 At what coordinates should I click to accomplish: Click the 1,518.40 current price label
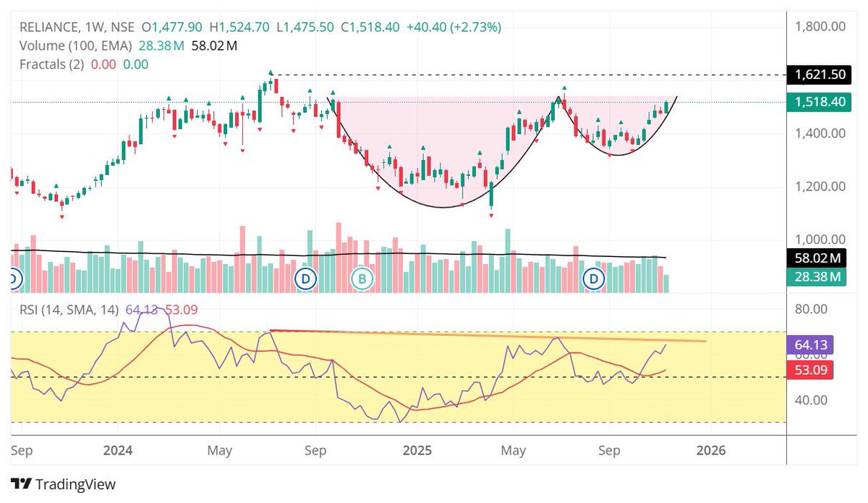[820, 102]
